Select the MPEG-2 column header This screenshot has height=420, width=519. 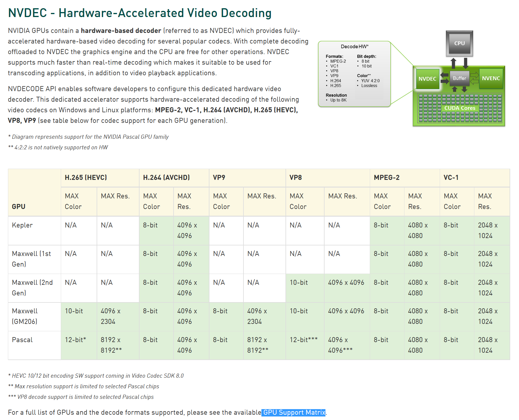(405, 178)
